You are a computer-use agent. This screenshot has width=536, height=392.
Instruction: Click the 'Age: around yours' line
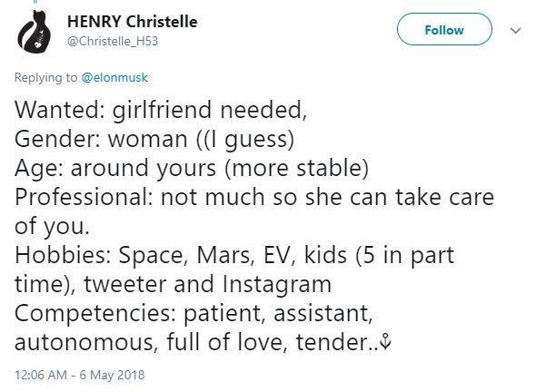(x=192, y=169)
